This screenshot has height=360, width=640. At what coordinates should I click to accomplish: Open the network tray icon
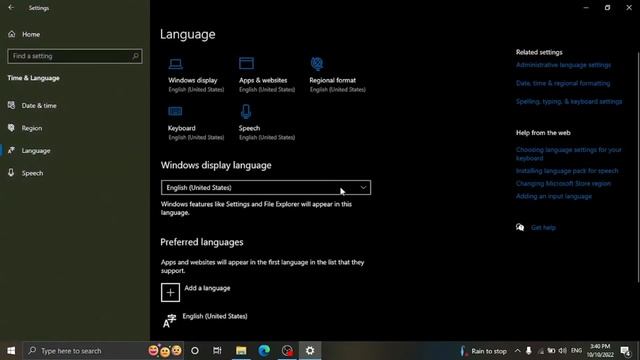click(x=541, y=351)
